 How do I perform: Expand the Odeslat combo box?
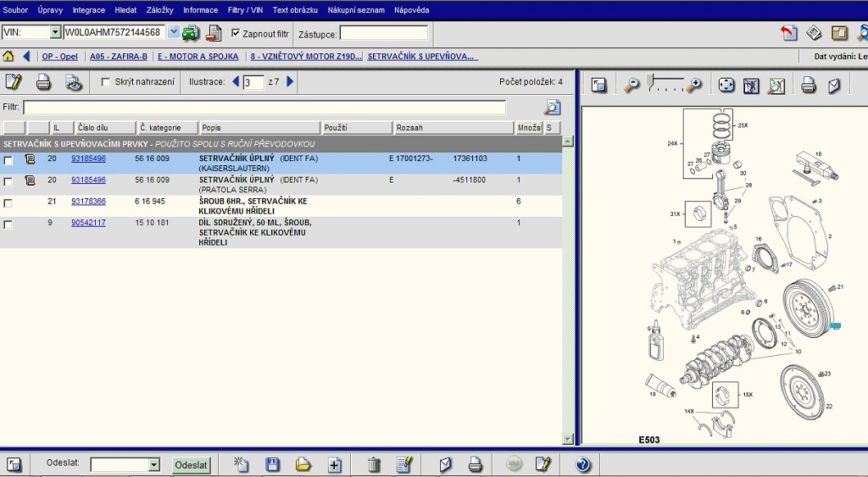pos(153,465)
